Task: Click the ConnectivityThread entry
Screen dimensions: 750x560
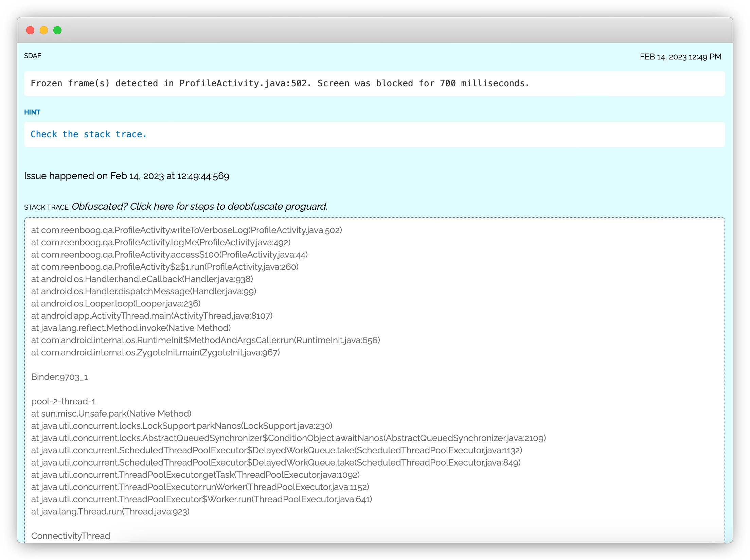Action: click(x=71, y=536)
